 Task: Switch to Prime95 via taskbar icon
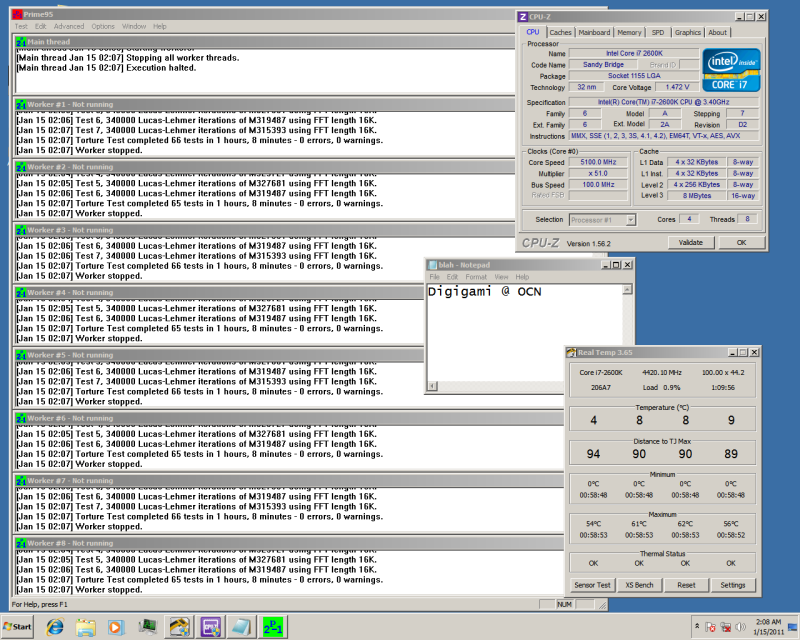pyautogui.click(x=273, y=627)
